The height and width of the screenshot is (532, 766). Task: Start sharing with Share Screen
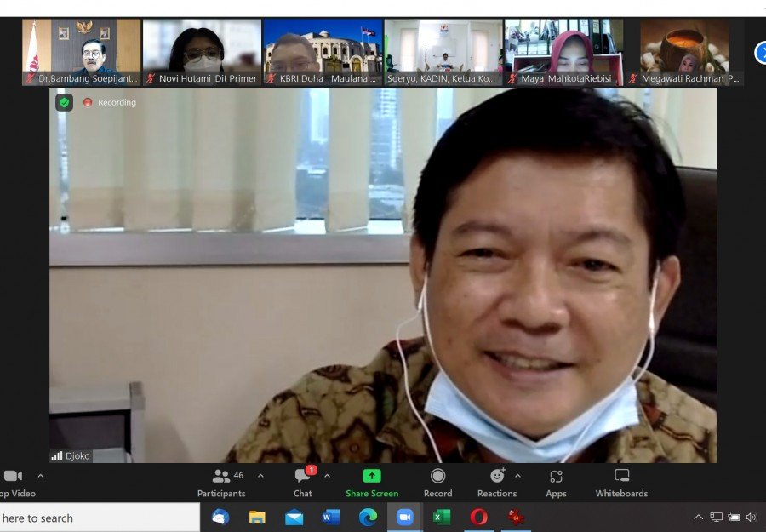pyautogui.click(x=372, y=483)
